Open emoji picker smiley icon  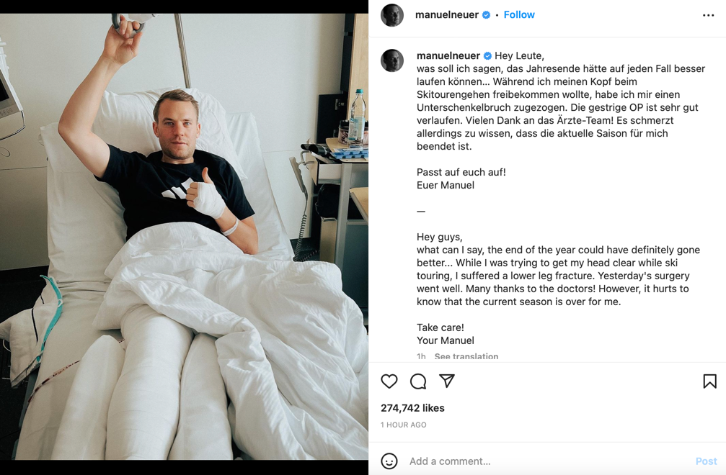pos(389,461)
